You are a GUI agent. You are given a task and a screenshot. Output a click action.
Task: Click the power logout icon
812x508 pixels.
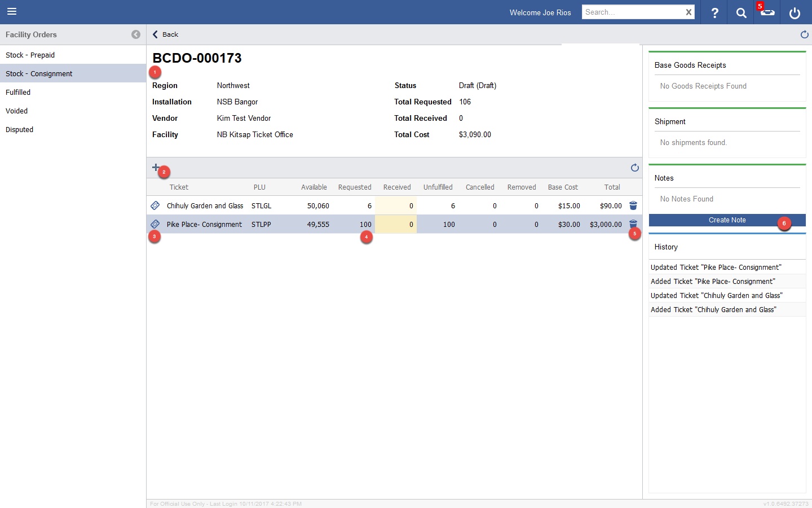(x=795, y=12)
